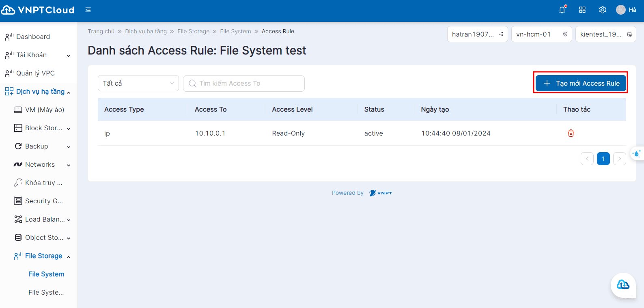
Task: Click the Block Storage icon
Action: [x=18, y=128]
